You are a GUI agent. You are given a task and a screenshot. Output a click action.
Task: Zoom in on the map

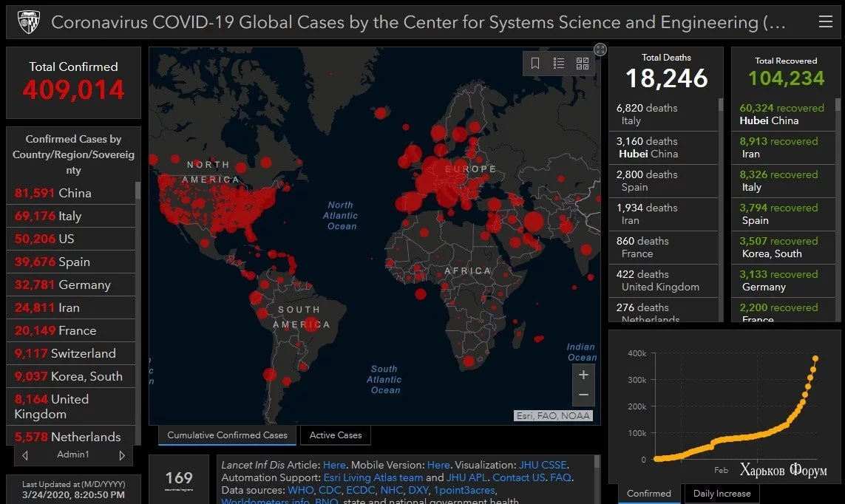(x=583, y=375)
